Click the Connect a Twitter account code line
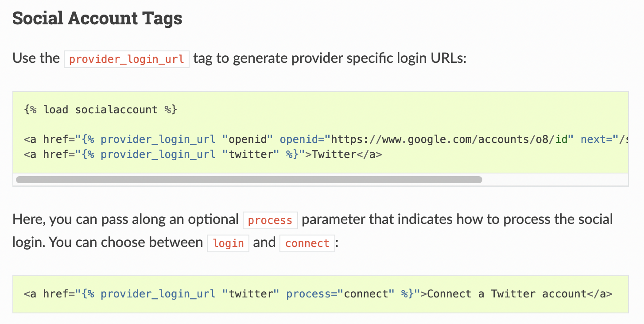The width and height of the screenshot is (644, 324). 318,294
